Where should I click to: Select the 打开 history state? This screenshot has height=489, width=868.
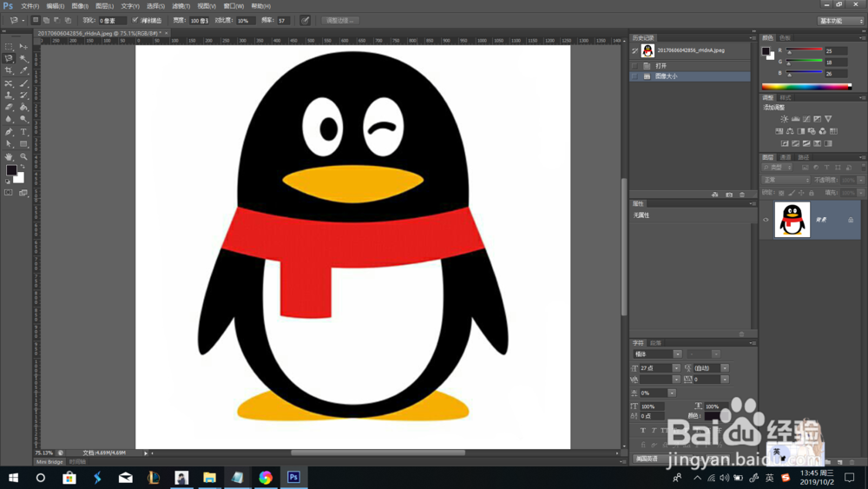(690, 66)
